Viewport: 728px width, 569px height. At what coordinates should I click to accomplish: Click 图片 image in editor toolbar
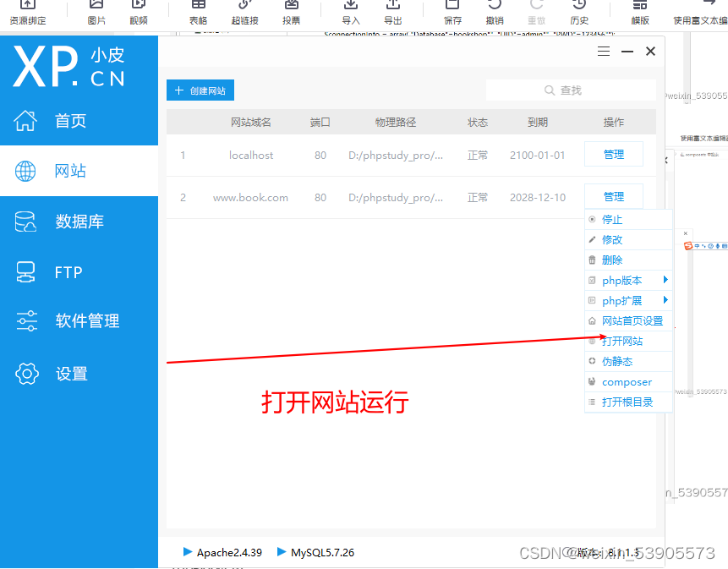(96, 13)
